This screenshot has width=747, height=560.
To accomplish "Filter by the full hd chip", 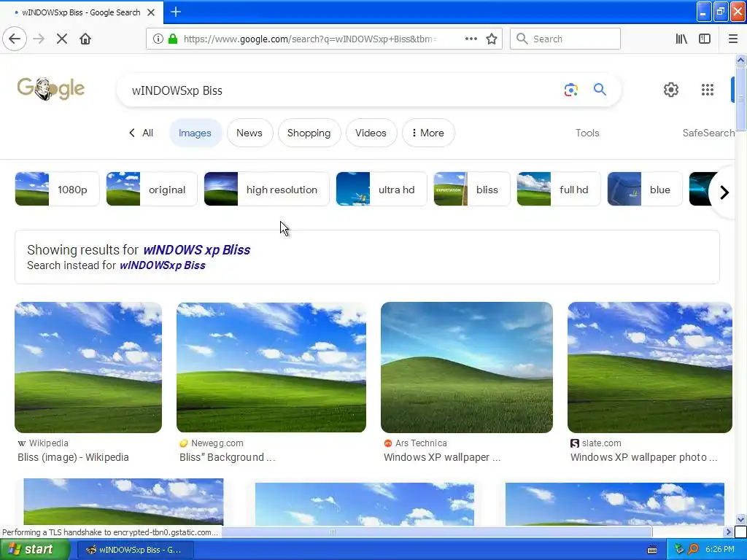I will click(x=558, y=189).
